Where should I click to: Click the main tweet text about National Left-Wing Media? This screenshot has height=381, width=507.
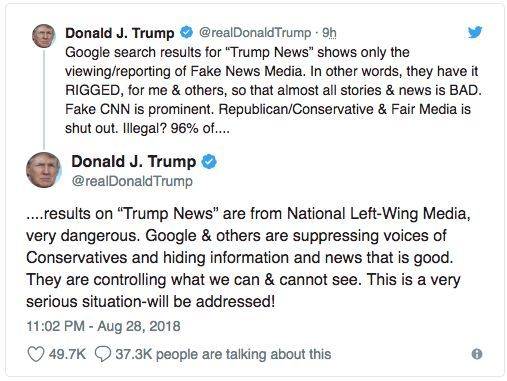click(x=248, y=258)
